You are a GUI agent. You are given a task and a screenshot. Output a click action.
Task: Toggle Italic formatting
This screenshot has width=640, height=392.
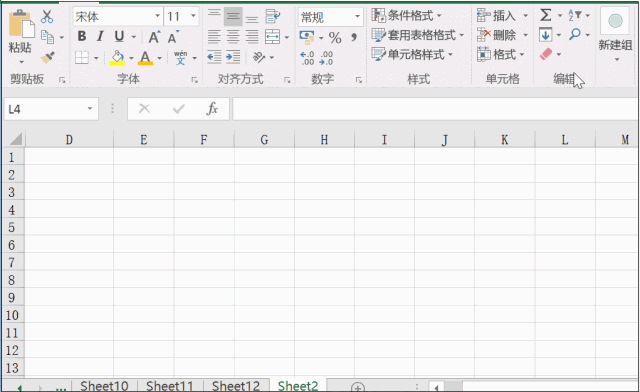[x=100, y=36]
